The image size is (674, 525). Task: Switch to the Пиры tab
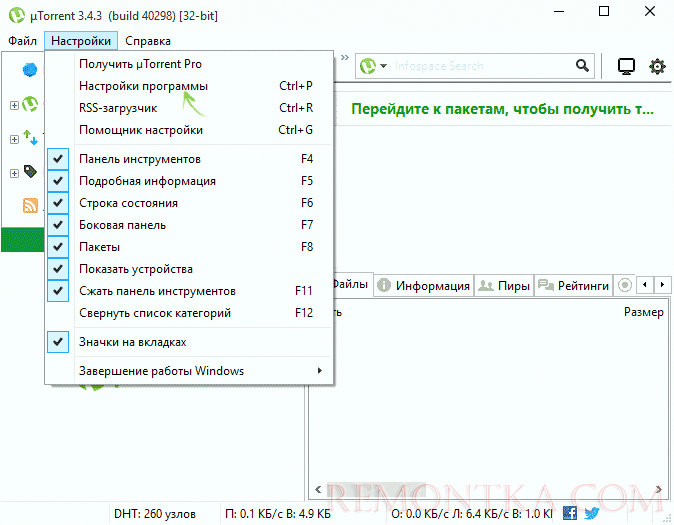click(504, 286)
